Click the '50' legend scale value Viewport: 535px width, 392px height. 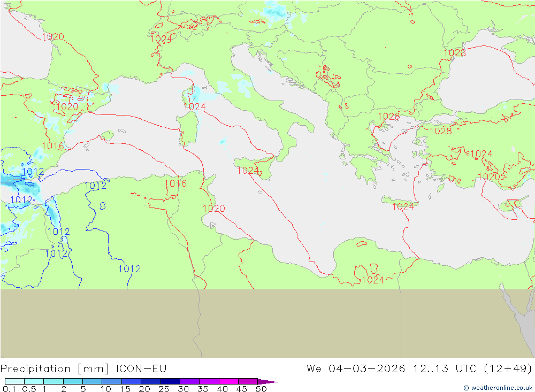pos(261,389)
